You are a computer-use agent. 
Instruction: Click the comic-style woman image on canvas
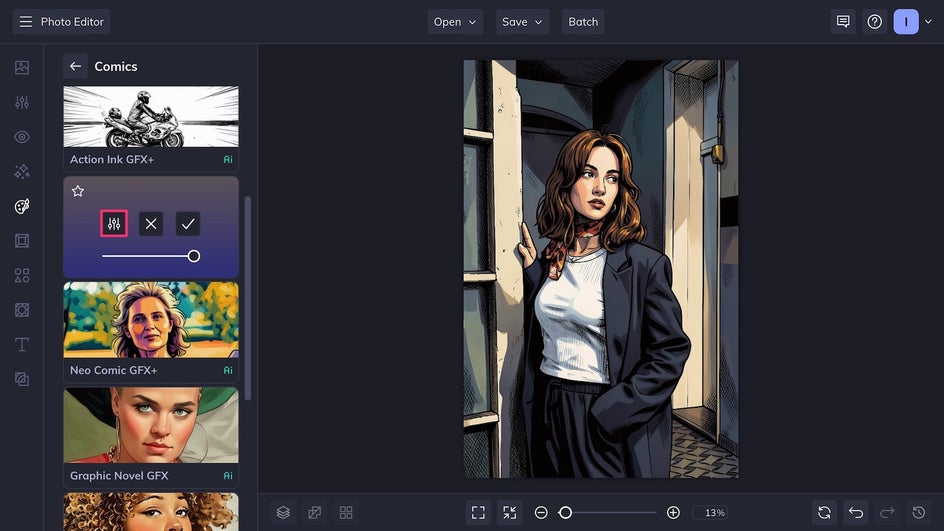[x=601, y=269]
